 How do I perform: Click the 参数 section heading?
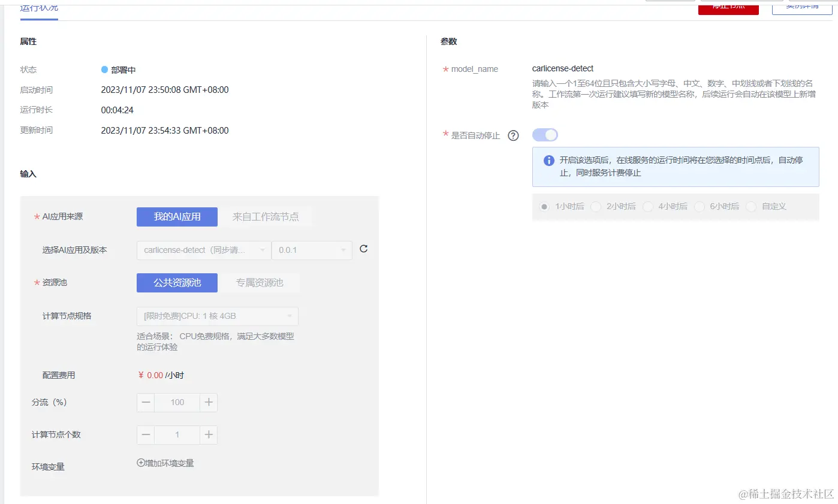[x=449, y=41]
